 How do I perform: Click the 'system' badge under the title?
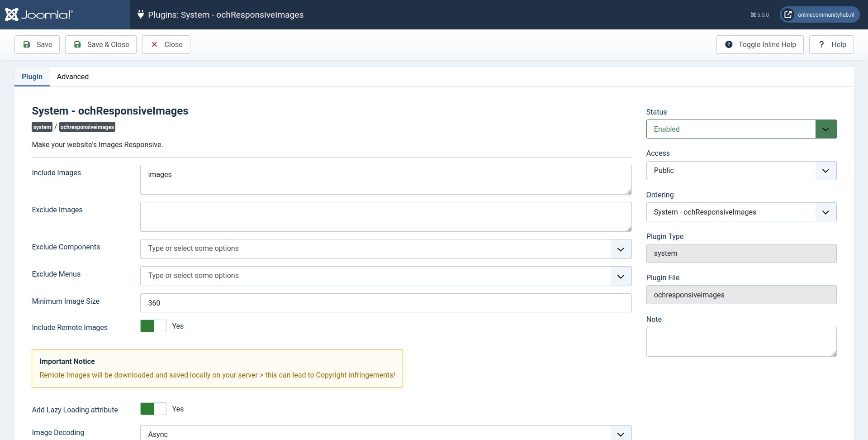click(42, 127)
